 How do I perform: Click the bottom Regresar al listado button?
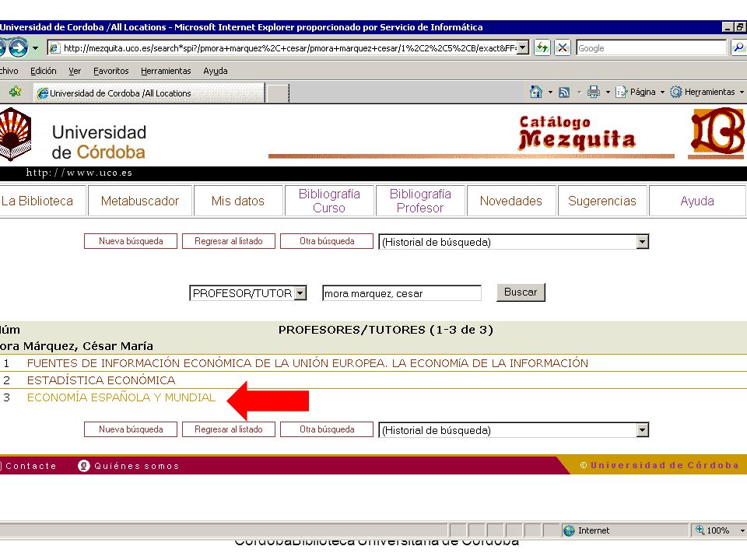pyautogui.click(x=229, y=429)
